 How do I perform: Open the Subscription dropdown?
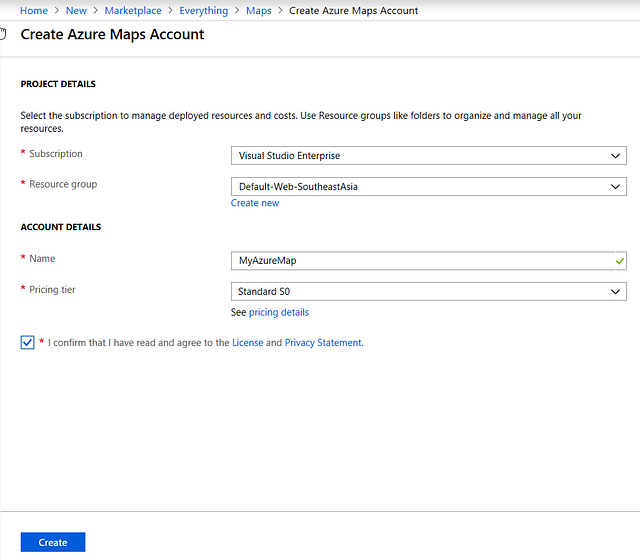(429, 156)
